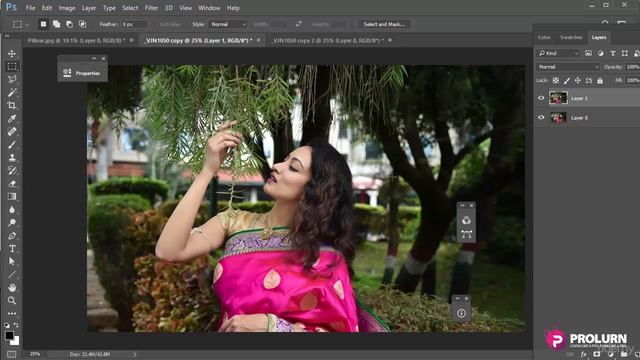Open the Layer menu
Image resolution: width=640 pixels, height=360 pixels.
[x=89, y=8]
